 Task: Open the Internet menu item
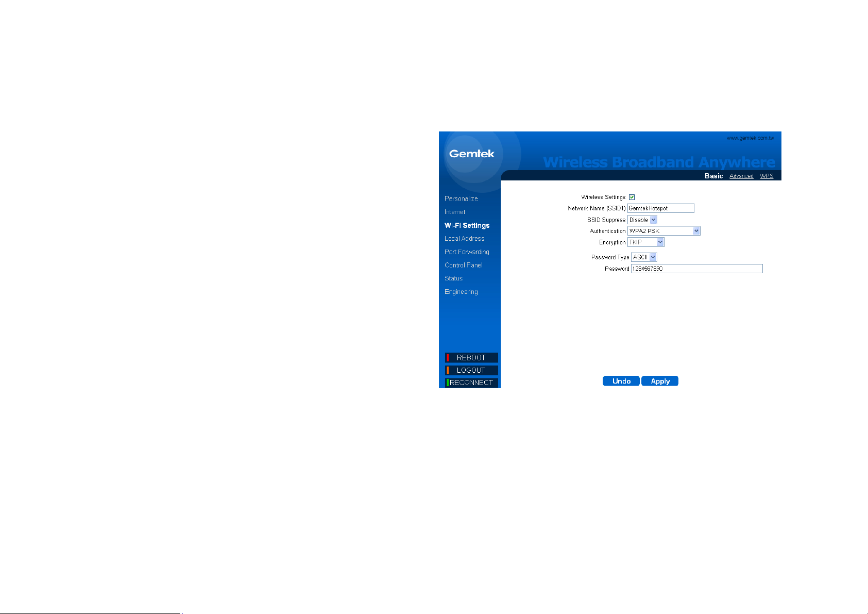[455, 212]
